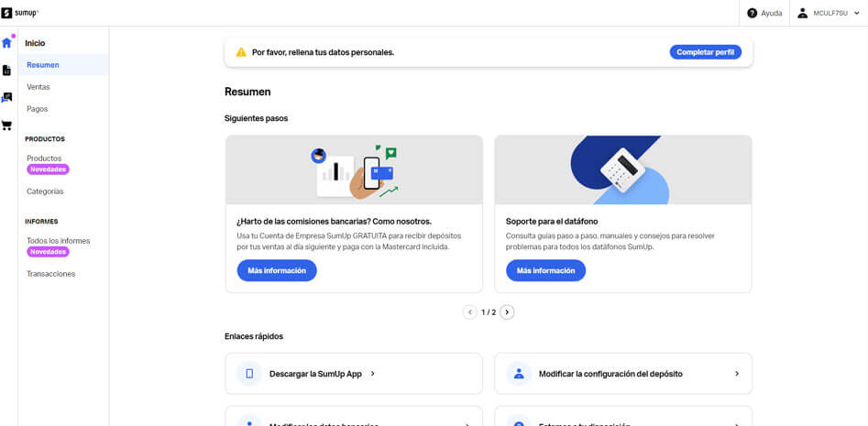
Task: Open the Ayuda help icon
Action: click(x=753, y=13)
